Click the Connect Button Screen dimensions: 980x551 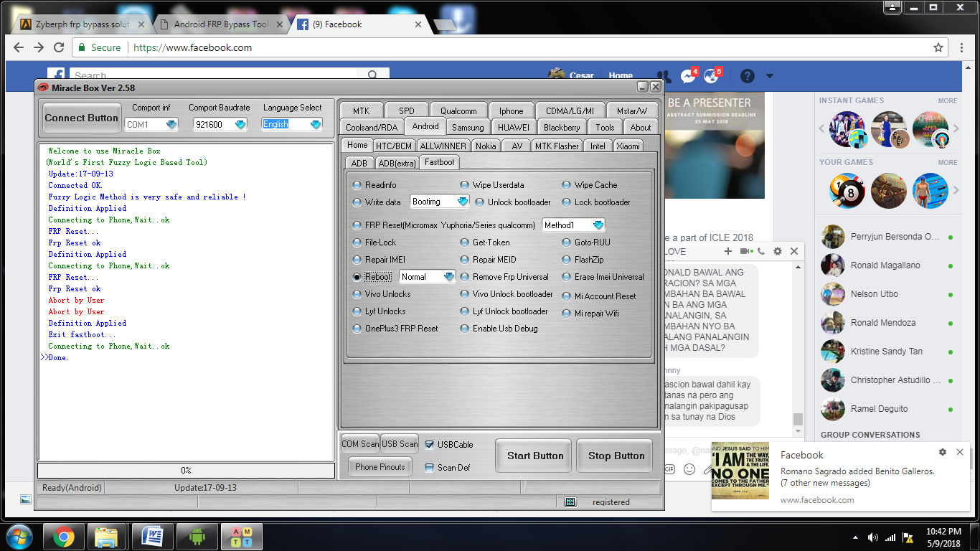[82, 118]
